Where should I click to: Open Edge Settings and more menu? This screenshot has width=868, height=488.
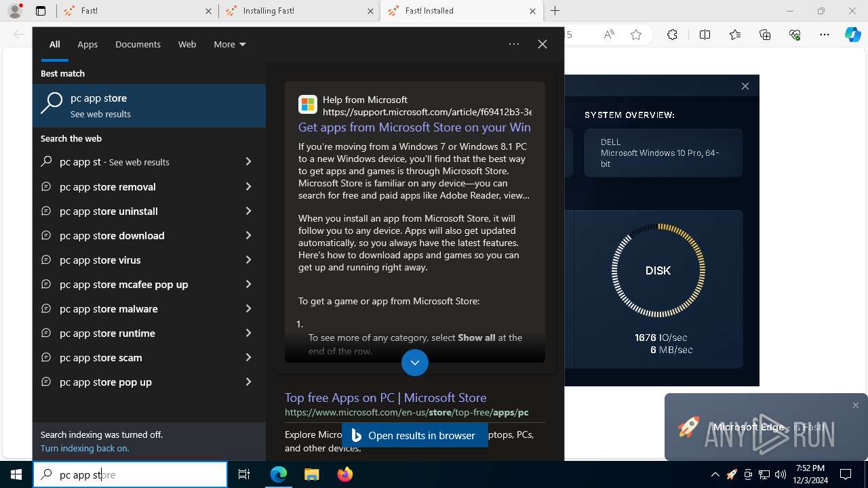pyautogui.click(x=825, y=35)
